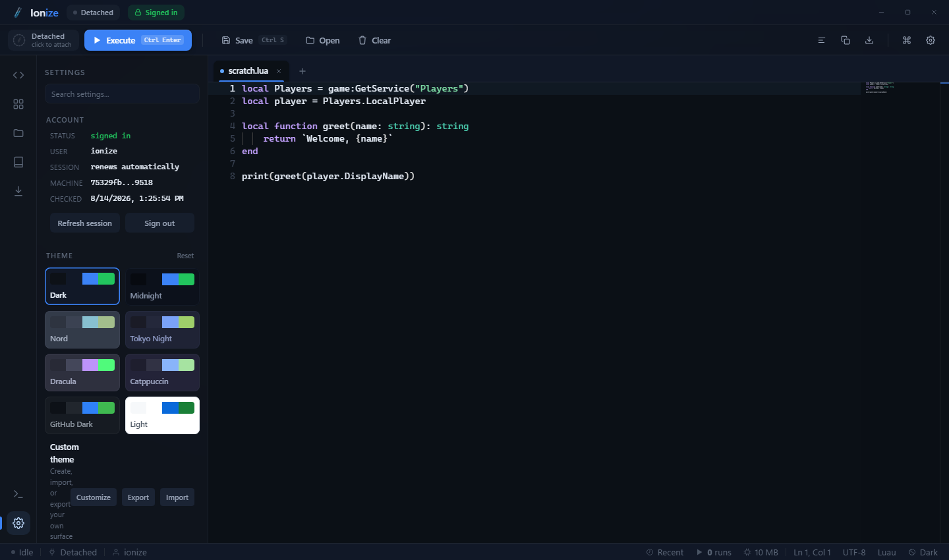Select the Catppuccin theme
The width and height of the screenshot is (949, 560).
(x=162, y=372)
